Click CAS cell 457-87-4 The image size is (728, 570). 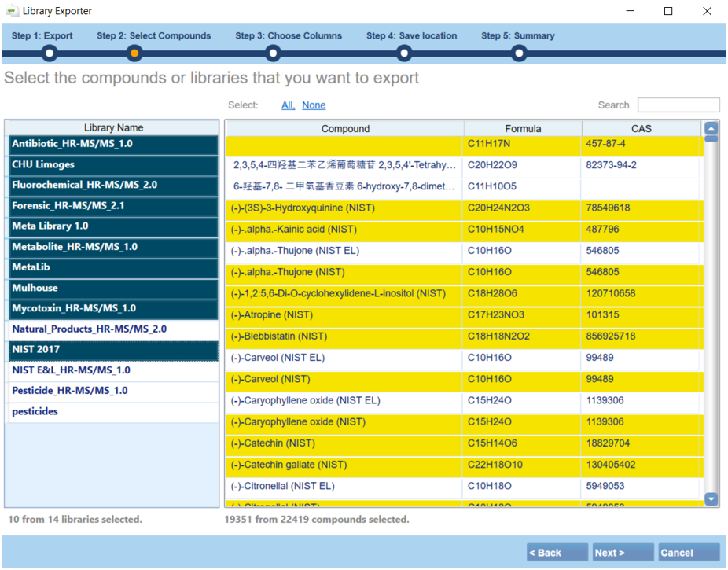click(x=642, y=145)
